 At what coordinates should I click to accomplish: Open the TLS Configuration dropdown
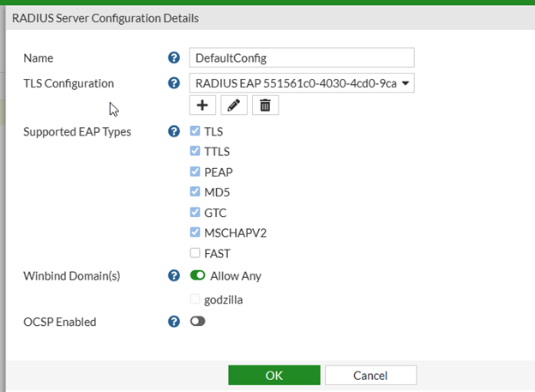click(x=301, y=83)
